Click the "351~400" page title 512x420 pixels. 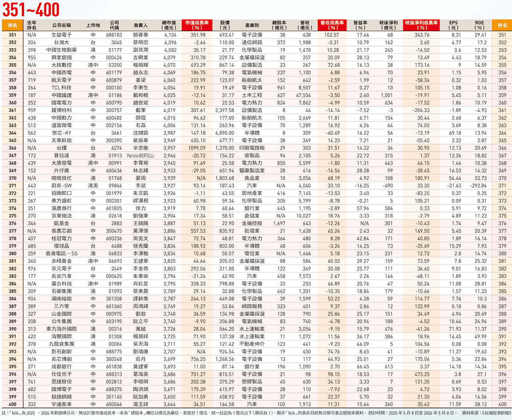pyautogui.click(x=31, y=10)
